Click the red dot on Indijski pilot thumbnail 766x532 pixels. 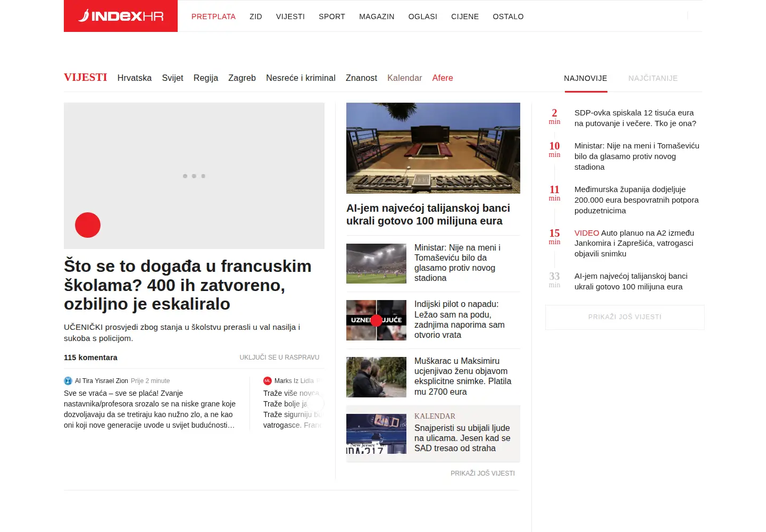click(376, 320)
